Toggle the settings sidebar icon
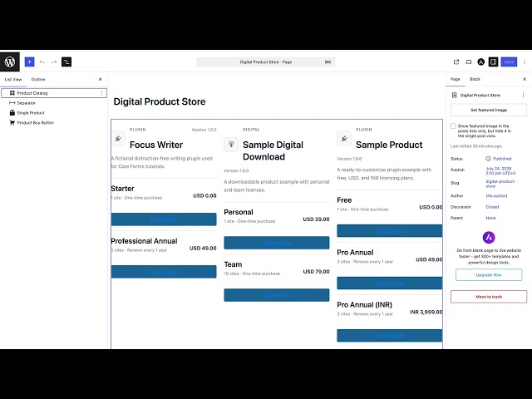 [493, 62]
